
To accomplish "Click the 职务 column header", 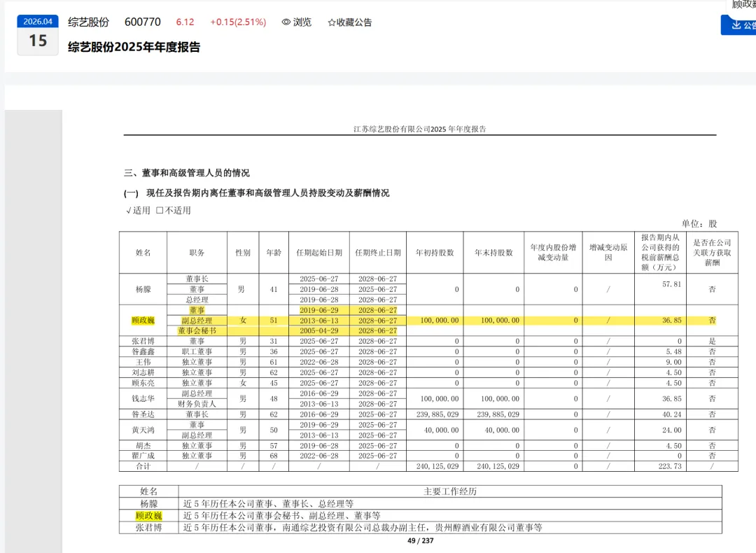I will tap(197, 253).
